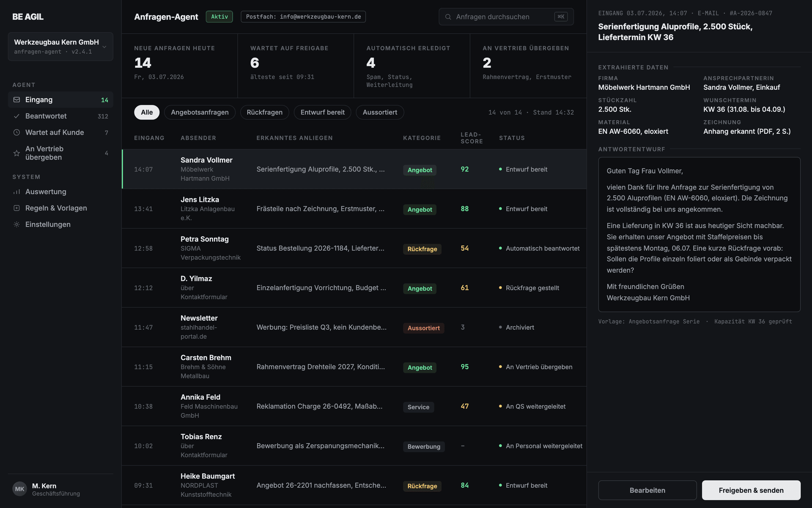The width and height of the screenshot is (812, 508).
Task: Click the BE AGIL logo
Action: (28, 17)
